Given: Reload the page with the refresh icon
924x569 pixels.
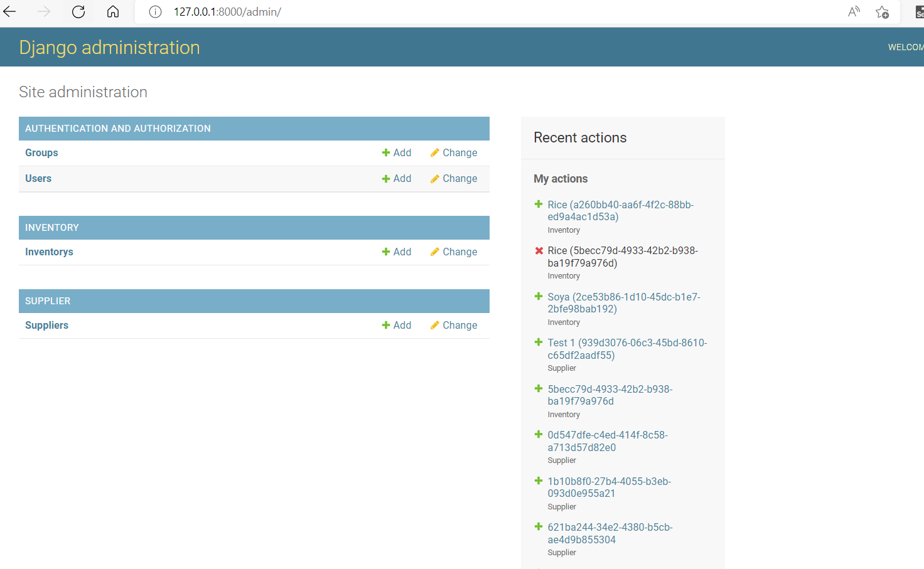Looking at the screenshot, I should tap(78, 12).
